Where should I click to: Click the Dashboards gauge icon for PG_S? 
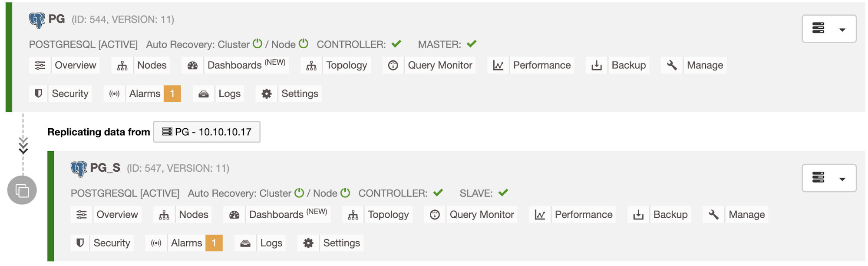coord(234,215)
